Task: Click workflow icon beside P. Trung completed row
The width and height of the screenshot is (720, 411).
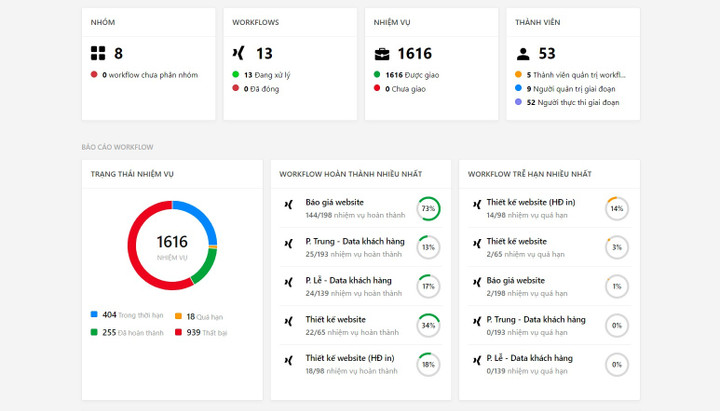Action: pos(288,247)
